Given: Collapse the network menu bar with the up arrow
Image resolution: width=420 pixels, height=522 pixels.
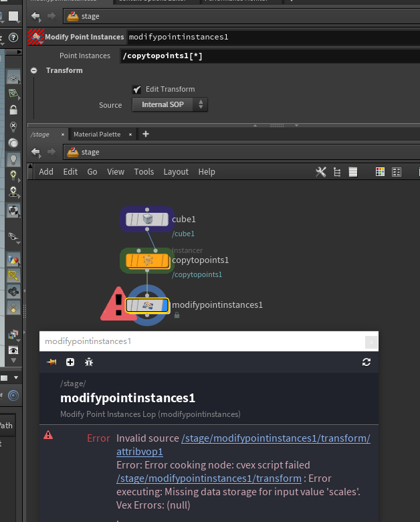Looking at the screenshot, I should (30, 166).
